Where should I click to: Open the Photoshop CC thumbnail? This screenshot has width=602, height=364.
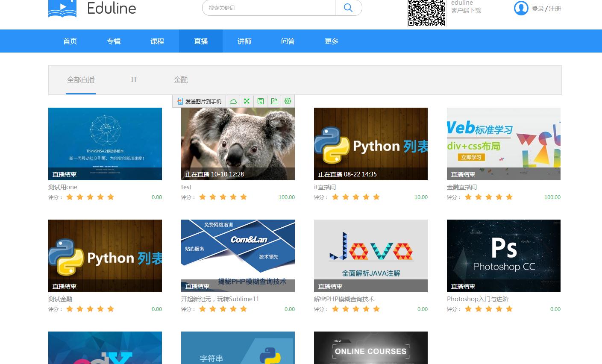point(504,256)
